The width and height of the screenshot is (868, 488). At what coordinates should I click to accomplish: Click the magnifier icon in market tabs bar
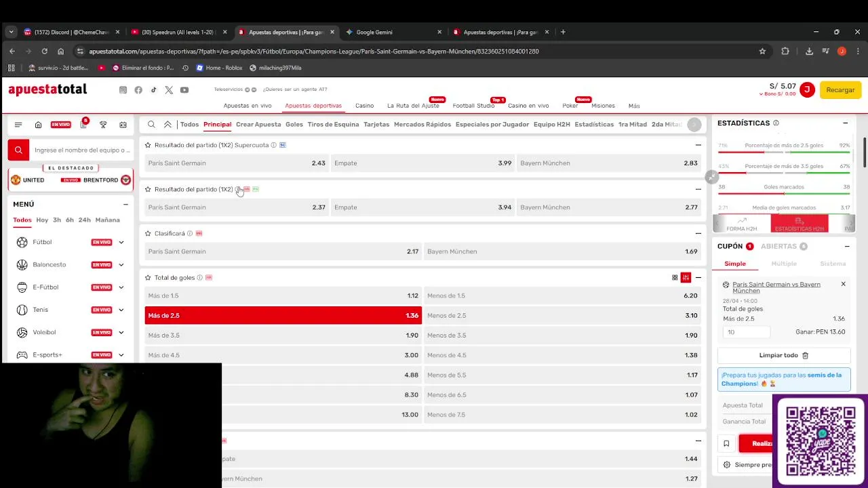coord(151,124)
